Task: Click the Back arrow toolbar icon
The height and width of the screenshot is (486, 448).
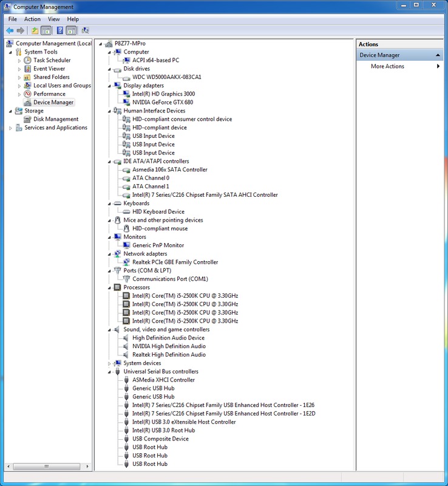Action: click(x=10, y=30)
